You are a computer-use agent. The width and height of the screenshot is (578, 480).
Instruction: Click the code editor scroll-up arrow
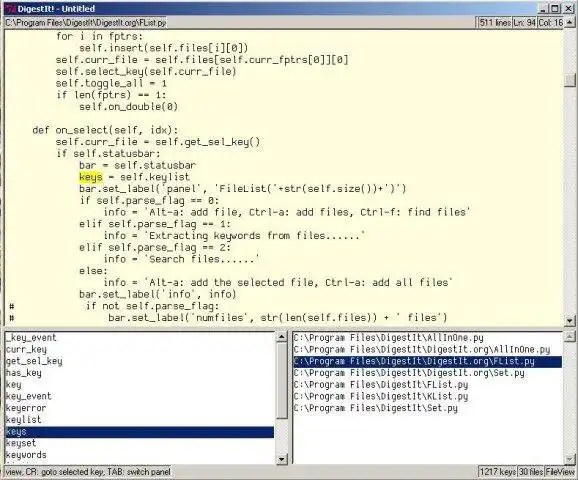coord(570,23)
